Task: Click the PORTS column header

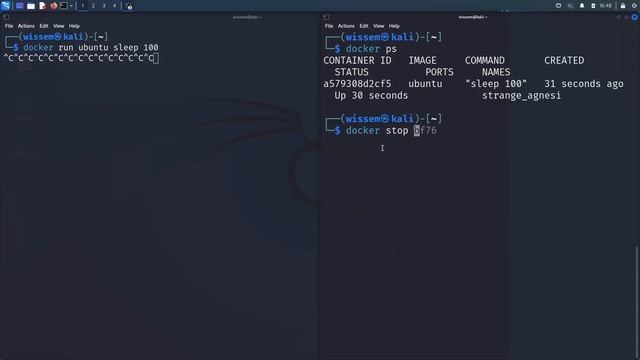Action: point(439,72)
